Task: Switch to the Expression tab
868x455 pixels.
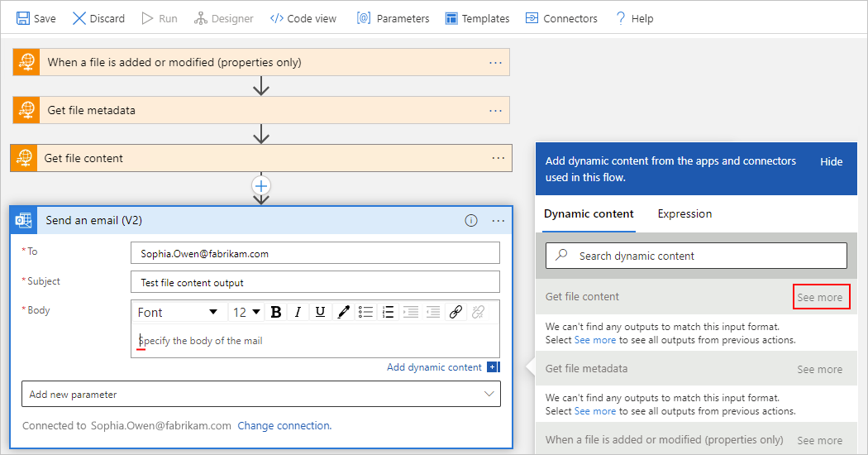Action: [684, 214]
